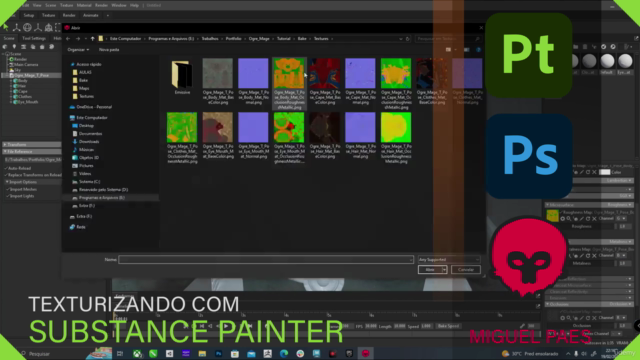Open the Any Supported file type dropdown
640x360 pixels.
[x=449, y=260]
